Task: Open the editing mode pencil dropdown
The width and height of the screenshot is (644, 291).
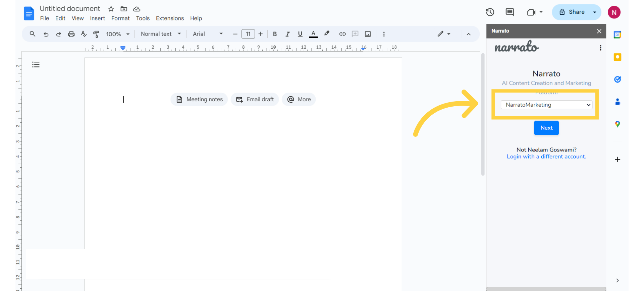Action: [x=444, y=34]
